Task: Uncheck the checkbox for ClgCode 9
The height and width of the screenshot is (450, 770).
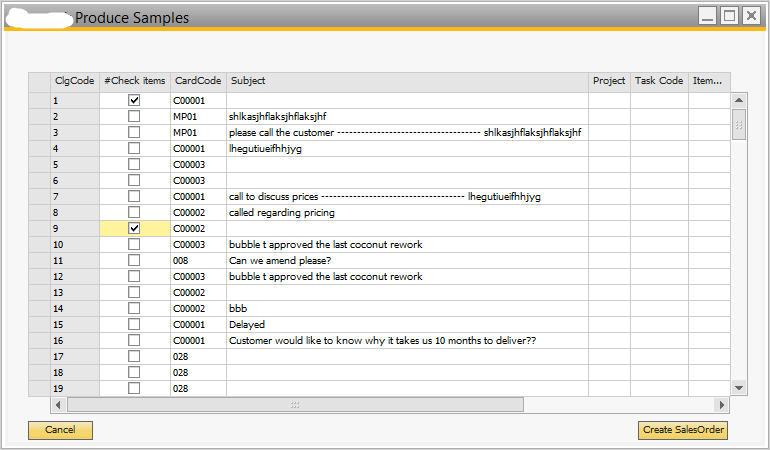Action: [x=134, y=229]
